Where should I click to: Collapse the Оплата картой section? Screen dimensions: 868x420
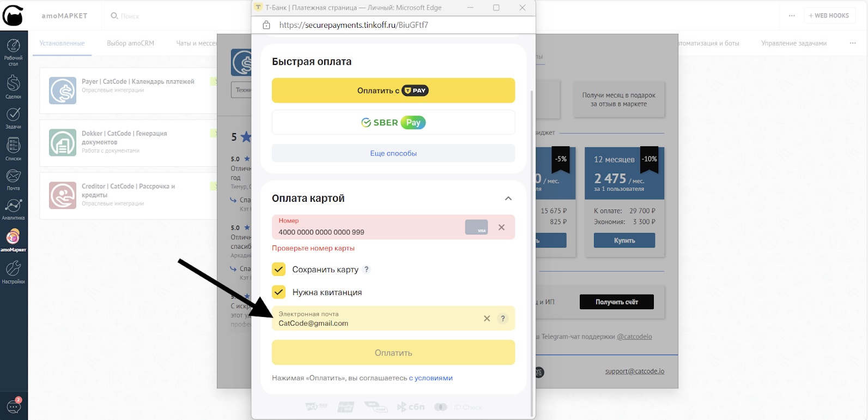coord(508,199)
